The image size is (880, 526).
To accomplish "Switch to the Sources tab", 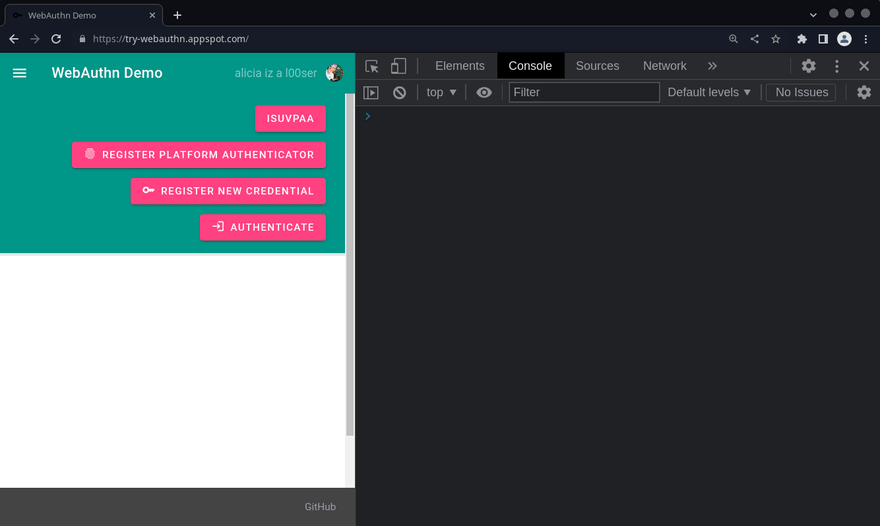I will pyautogui.click(x=597, y=66).
